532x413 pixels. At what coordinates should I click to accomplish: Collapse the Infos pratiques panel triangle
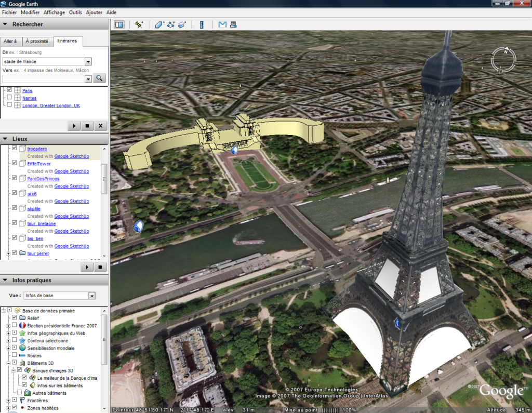5,280
